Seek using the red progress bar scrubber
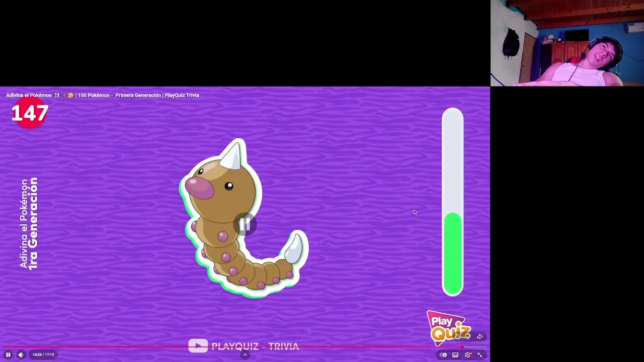 [462, 347]
